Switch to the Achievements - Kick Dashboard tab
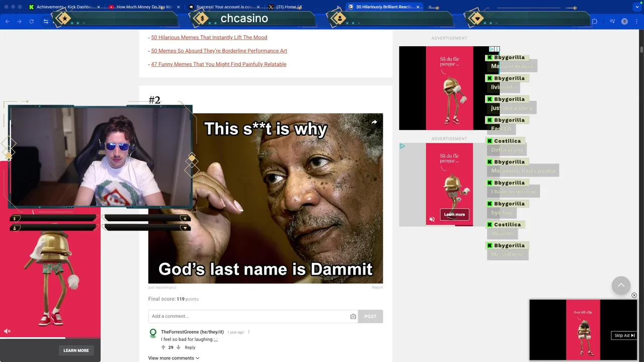This screenshot has height=362, width=644. (x=64, y=7)
